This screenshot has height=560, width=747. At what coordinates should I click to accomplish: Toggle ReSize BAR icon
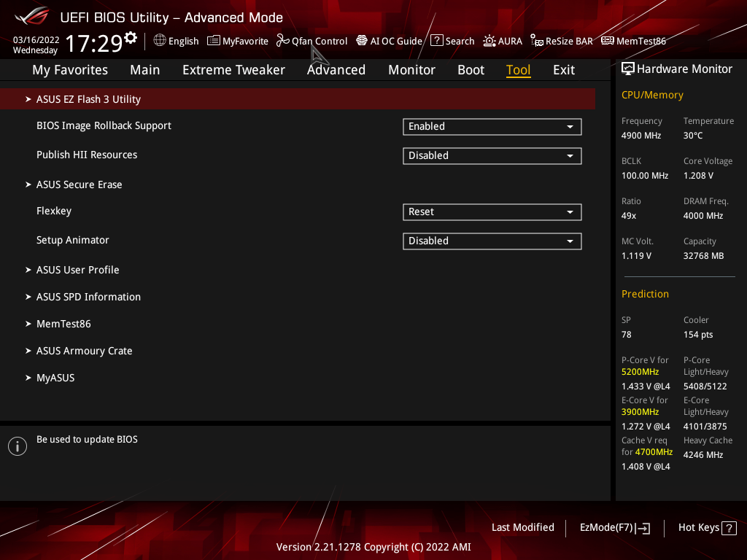[537, 41]
